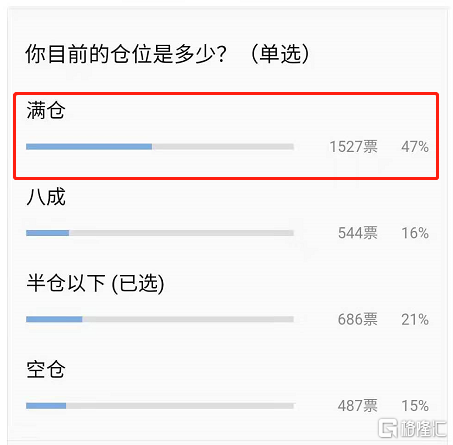Click the 487票 vote count
This screenshot has width=453, height=445.
358,406
